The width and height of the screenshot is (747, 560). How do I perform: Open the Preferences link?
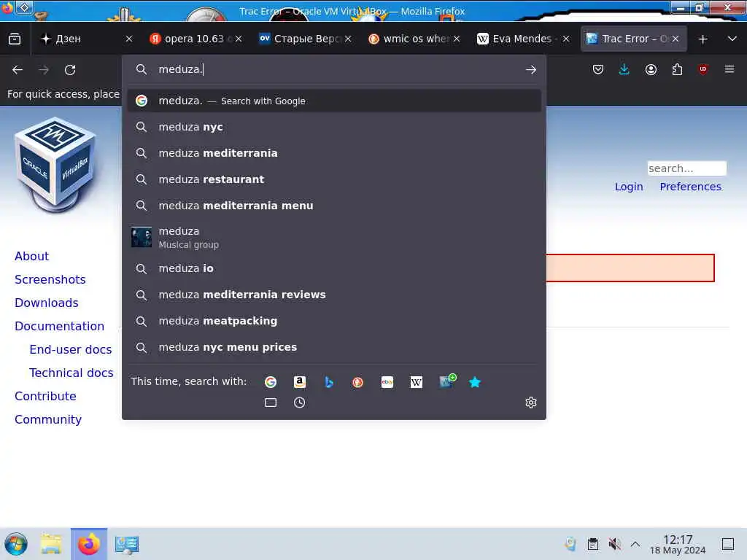tap(690, 187)
